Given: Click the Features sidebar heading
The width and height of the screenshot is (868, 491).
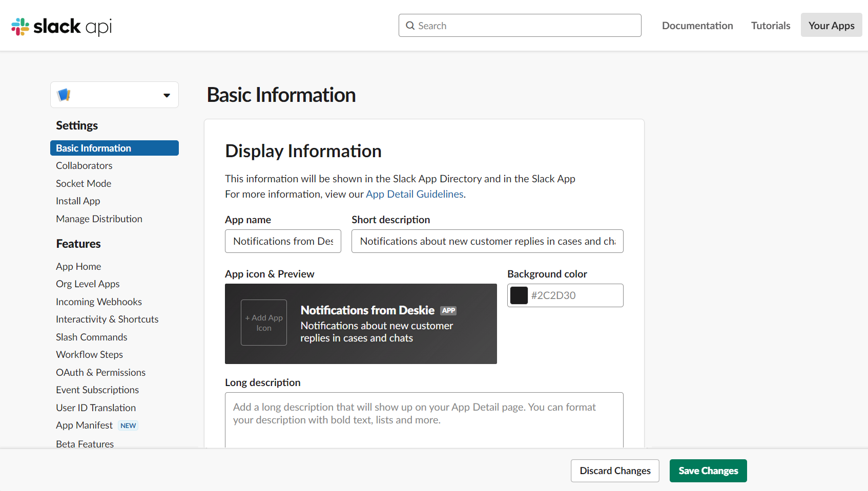Looking at the screenshot, I should pos(78,244).
